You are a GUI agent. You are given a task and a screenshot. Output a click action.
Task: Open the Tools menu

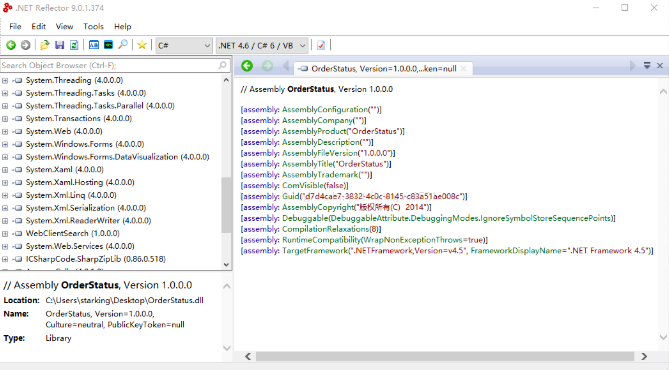click(x=93, y=26)
